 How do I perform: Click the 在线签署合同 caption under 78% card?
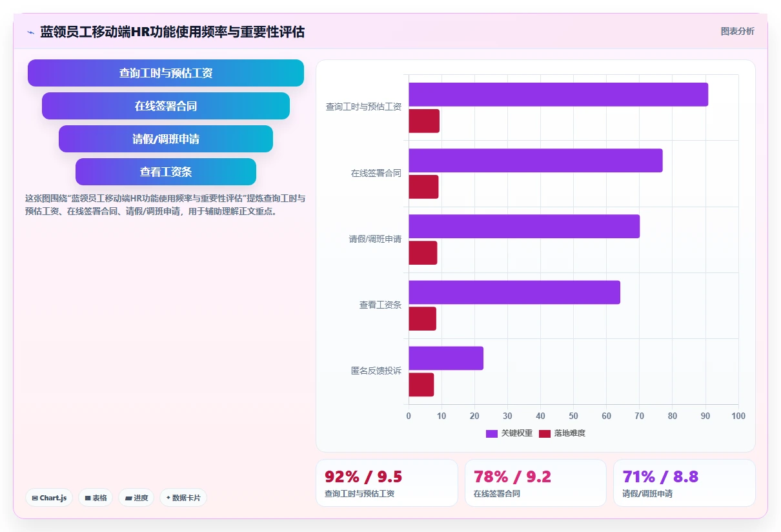click(x=497, y=494)
